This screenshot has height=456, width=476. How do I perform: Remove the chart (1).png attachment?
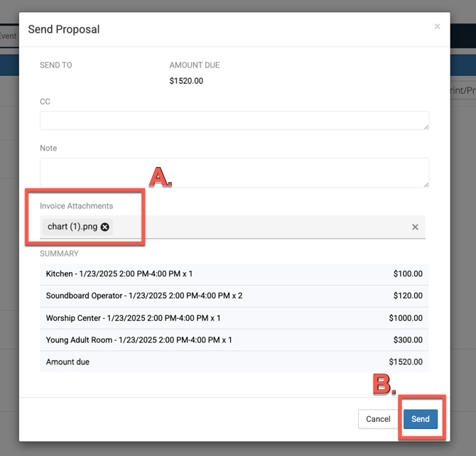(105, 227)
